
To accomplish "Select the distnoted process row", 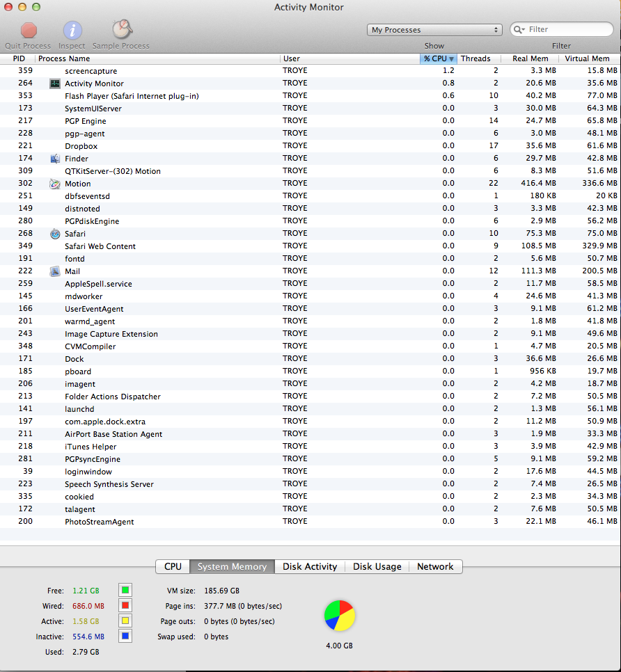I will click(x=310, y=209).
